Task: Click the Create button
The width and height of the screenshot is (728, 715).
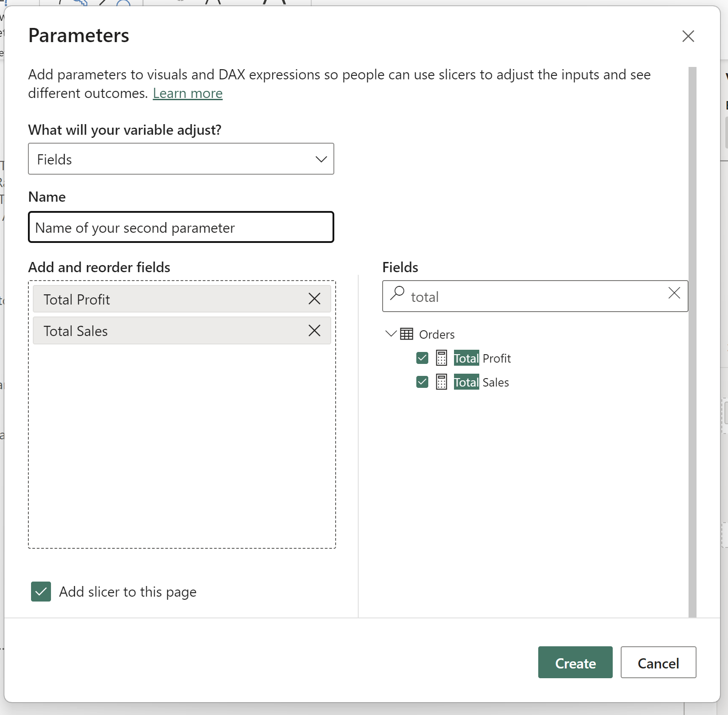Action: point(575,662)
